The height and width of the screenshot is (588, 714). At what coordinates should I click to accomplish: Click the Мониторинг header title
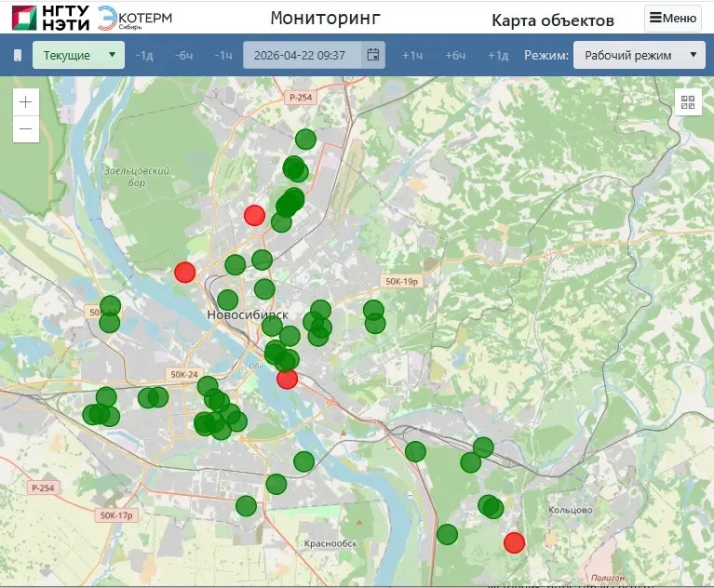[325, 19]
